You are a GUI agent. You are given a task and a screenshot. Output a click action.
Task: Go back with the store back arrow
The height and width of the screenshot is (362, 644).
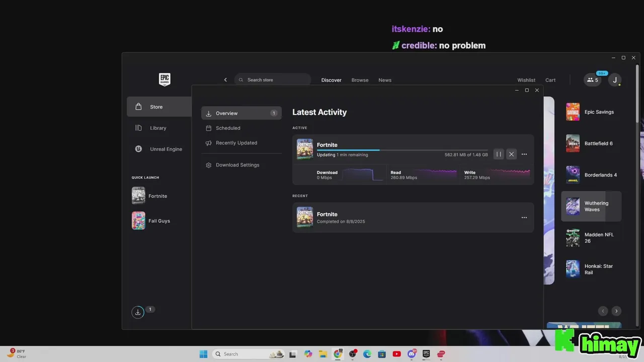225,80
